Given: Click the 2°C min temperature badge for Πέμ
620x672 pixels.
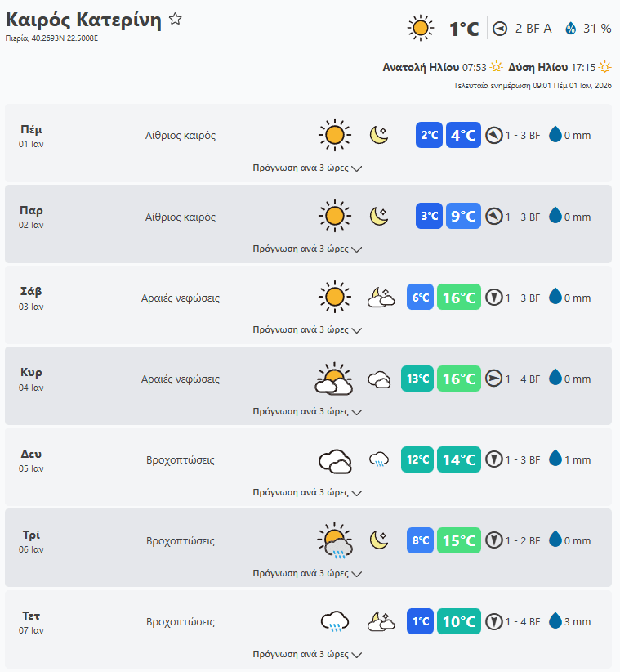Looking at the screenshot, I should click(429, 135).
